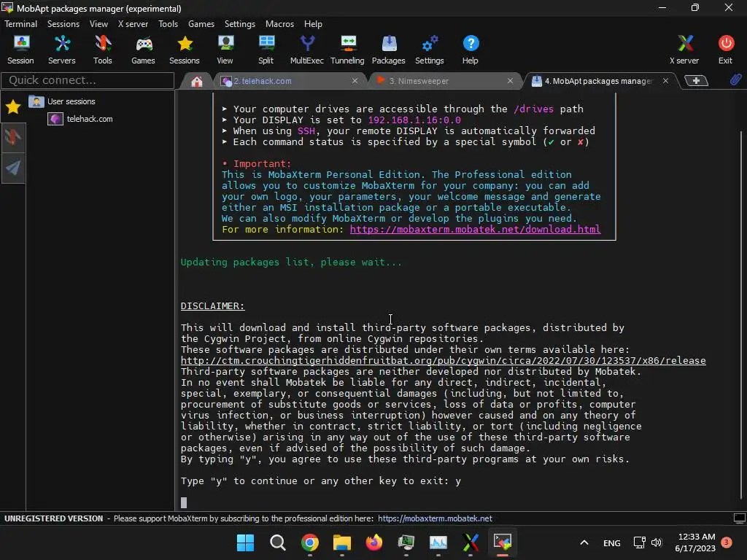Open Firefox from taskbar
This screenshot has width=747, height=560.
(x=374, y=542)
